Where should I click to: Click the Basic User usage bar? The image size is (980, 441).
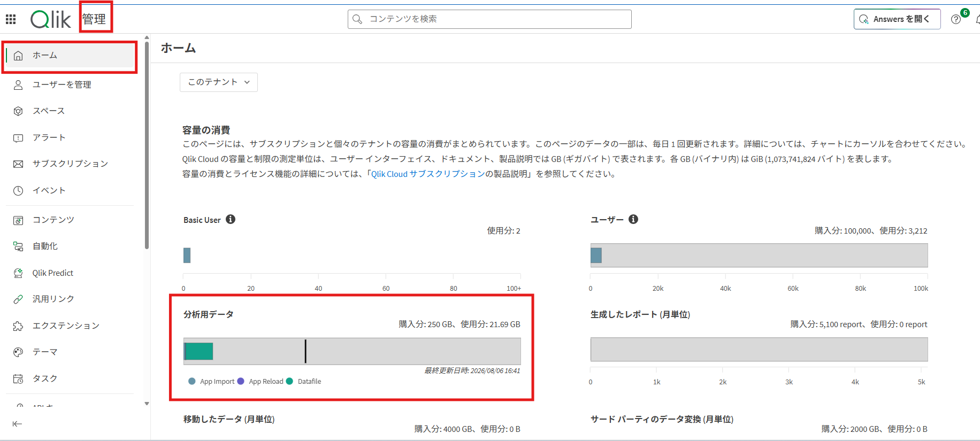[x=187, y=256]
